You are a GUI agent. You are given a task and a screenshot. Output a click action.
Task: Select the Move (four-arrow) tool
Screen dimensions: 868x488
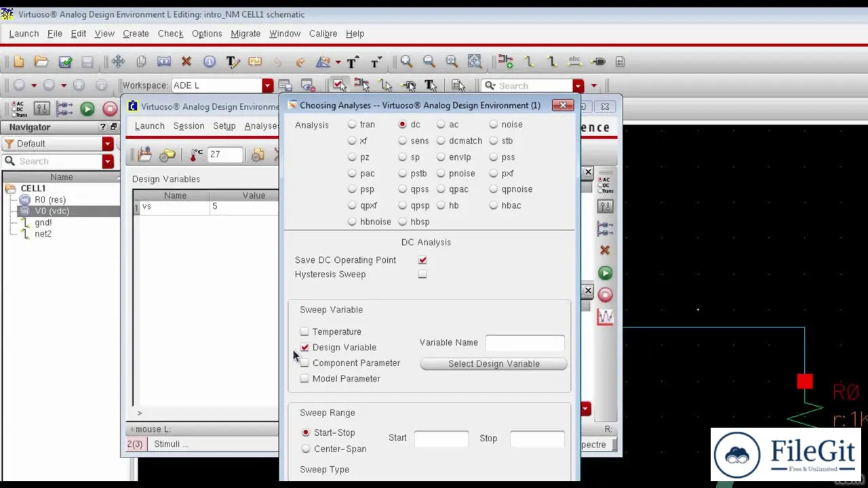coord(118,62)
